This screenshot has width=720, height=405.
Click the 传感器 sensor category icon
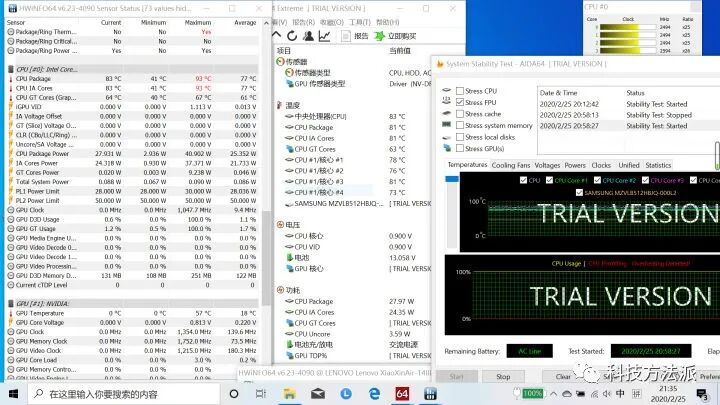(x=280, y=62)
